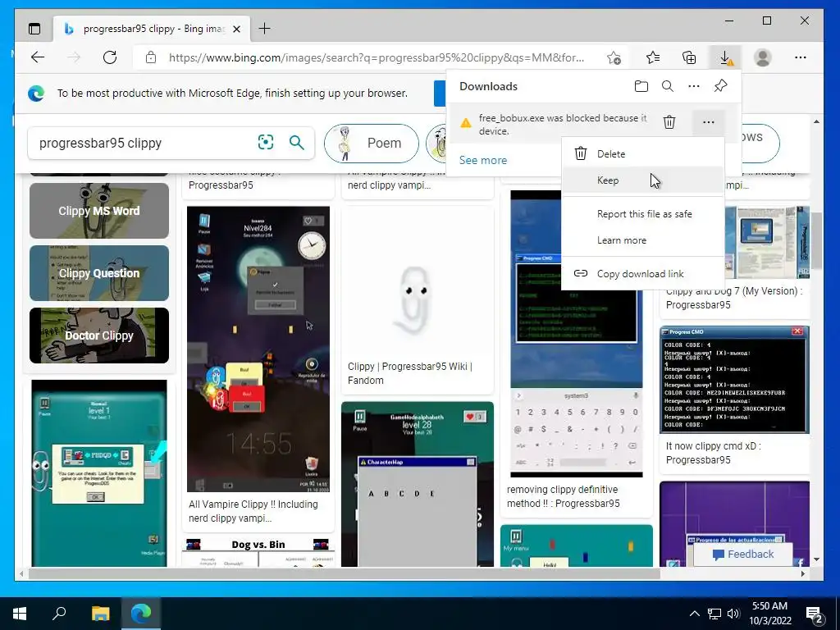Open Clippy MS Word related search
The width and height of the screenshot is (840, 630).
point(99,211)
